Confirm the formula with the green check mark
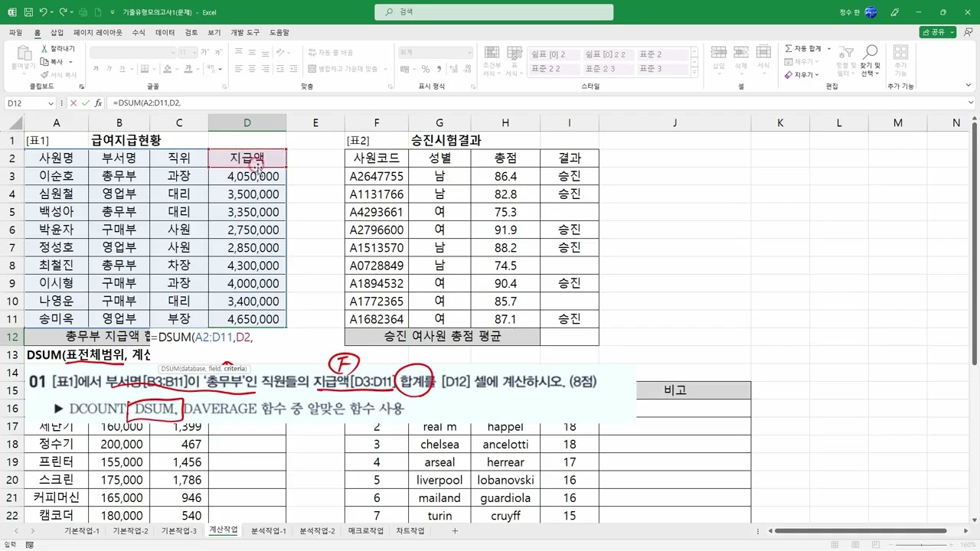The image size is (980, 551). pyautogui.click(x=86, y=103)
